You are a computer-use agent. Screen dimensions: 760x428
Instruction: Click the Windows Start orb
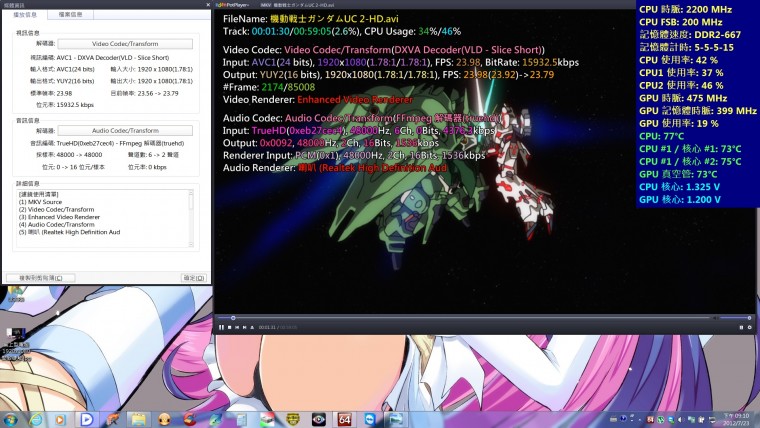[x=11, y=419]
